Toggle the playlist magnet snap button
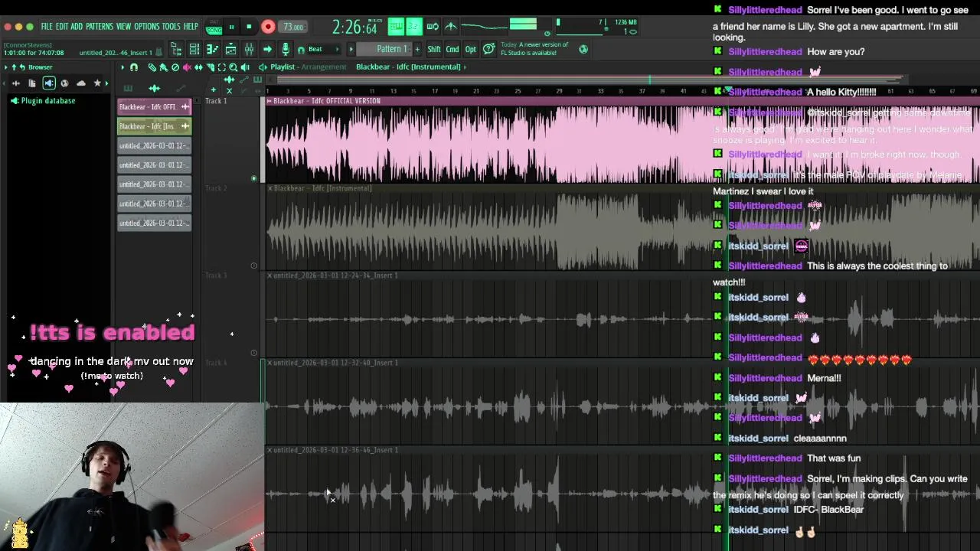Viewport: 980px width, 551px height. [134, 67]
